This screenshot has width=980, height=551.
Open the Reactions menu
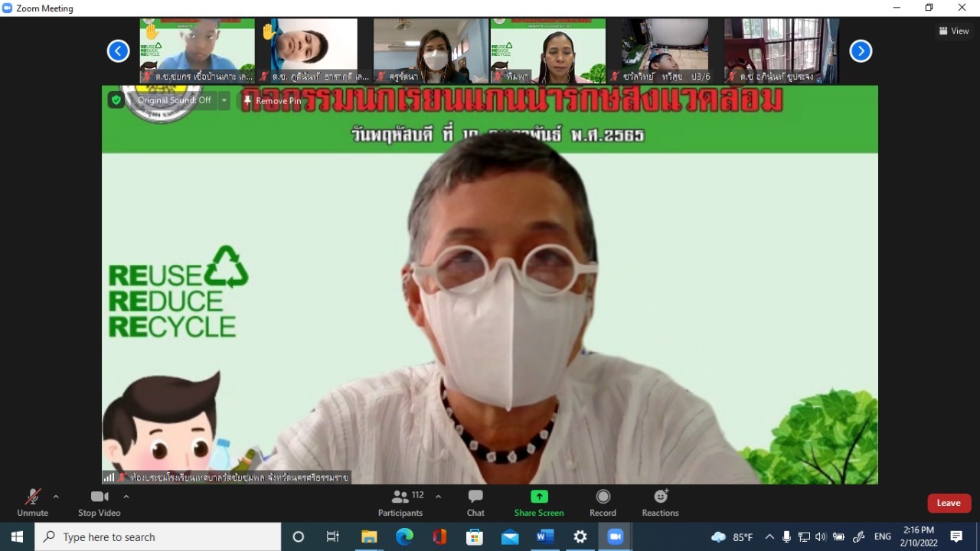tap(660, 502)
